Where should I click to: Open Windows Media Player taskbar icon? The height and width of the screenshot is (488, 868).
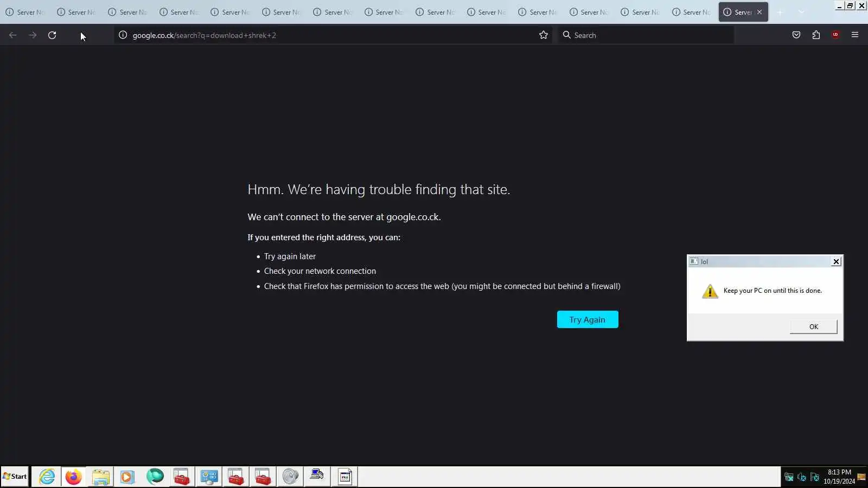[127, 477]
